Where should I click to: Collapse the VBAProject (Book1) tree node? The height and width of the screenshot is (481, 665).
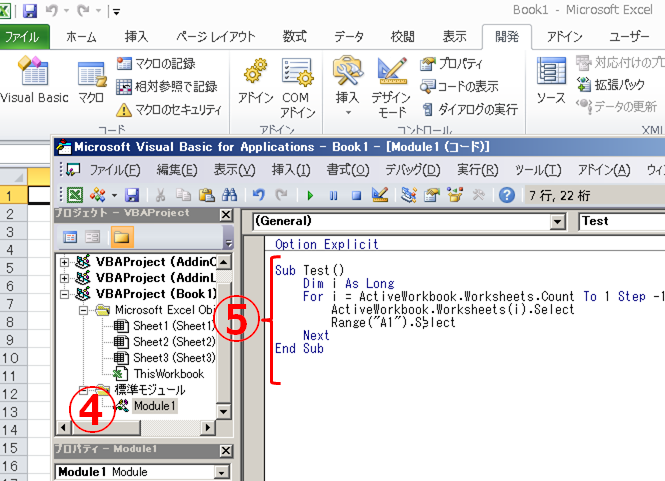(x=66, y=294)
